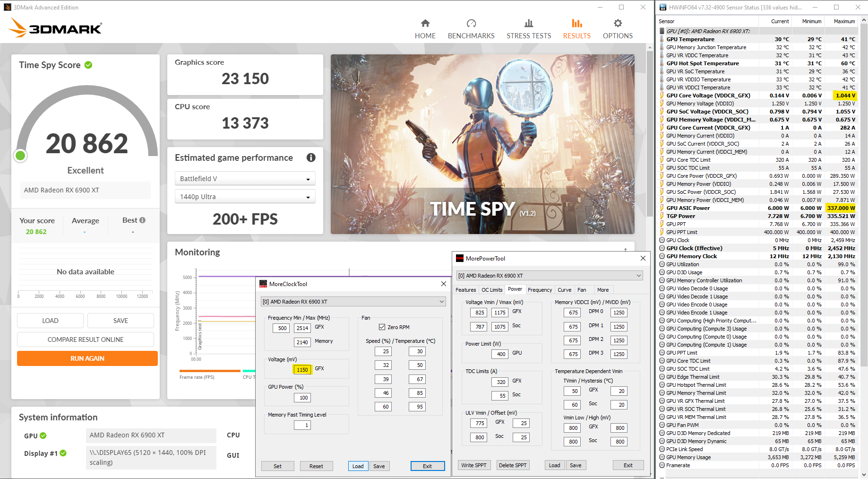Click the GFX max frequency 2514 field
The width and height of the screenshot is (868, 479).
point(302,328)
